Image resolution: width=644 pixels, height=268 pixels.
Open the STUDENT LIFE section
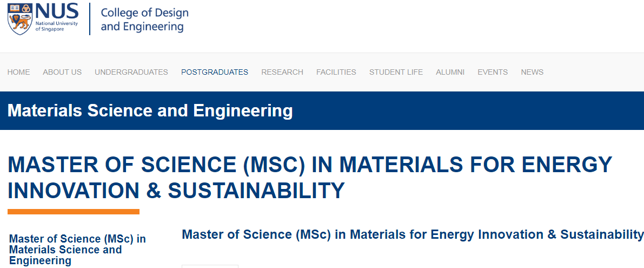point(396,72)
